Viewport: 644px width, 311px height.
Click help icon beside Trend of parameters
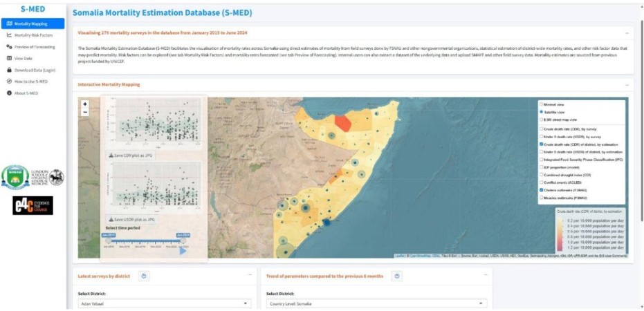click(x=397, y=276)
